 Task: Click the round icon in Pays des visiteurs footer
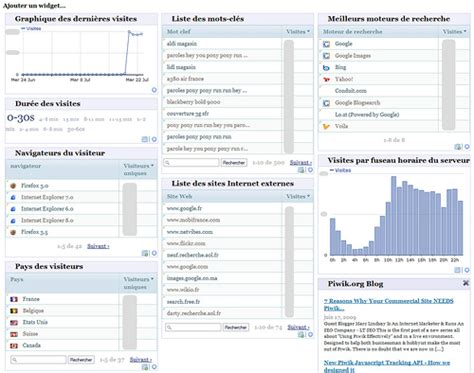(154, 367)
